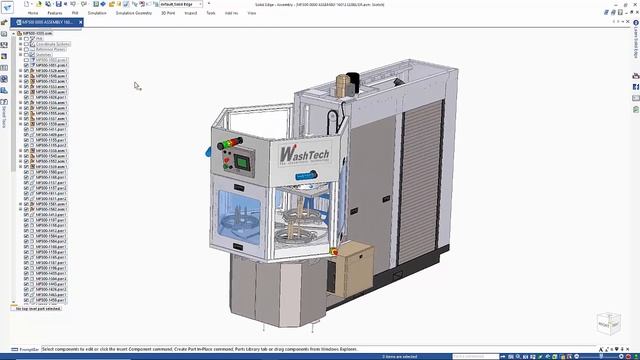Image resolution: width=640 pixels, height=360 pixels.
Task: Click the red record icon in the status bar
Action: coord(629,357)
